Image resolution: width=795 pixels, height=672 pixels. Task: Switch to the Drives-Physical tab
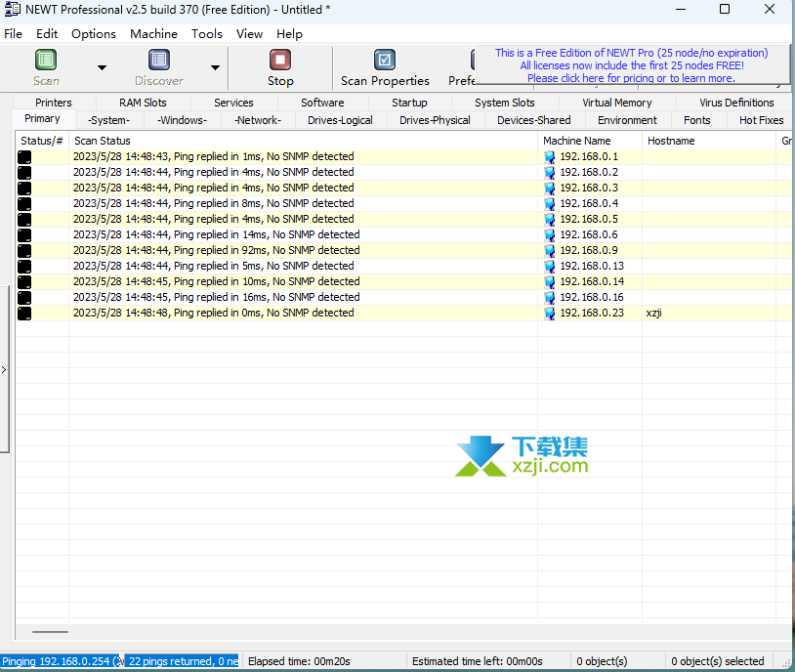point(435,120)
